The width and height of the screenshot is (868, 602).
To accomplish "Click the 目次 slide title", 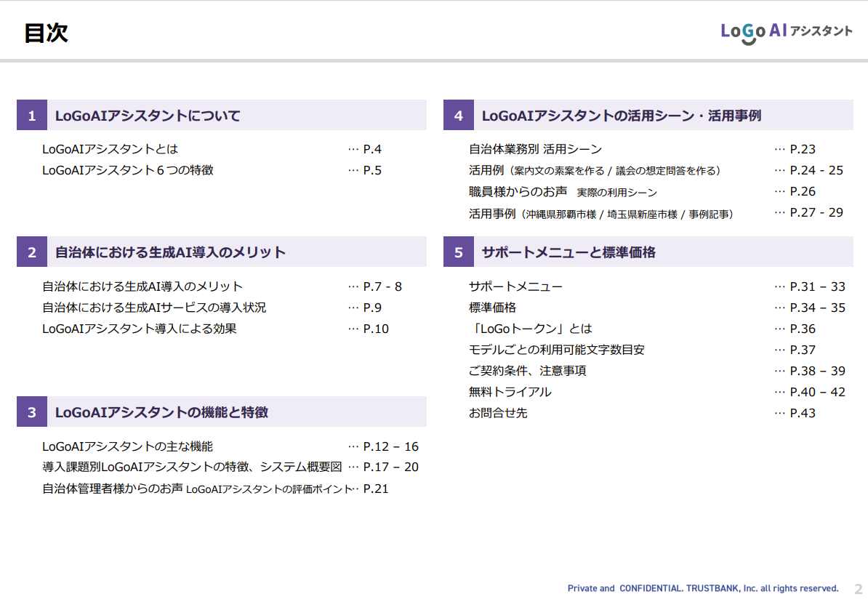I will click(x=46, y=33).
